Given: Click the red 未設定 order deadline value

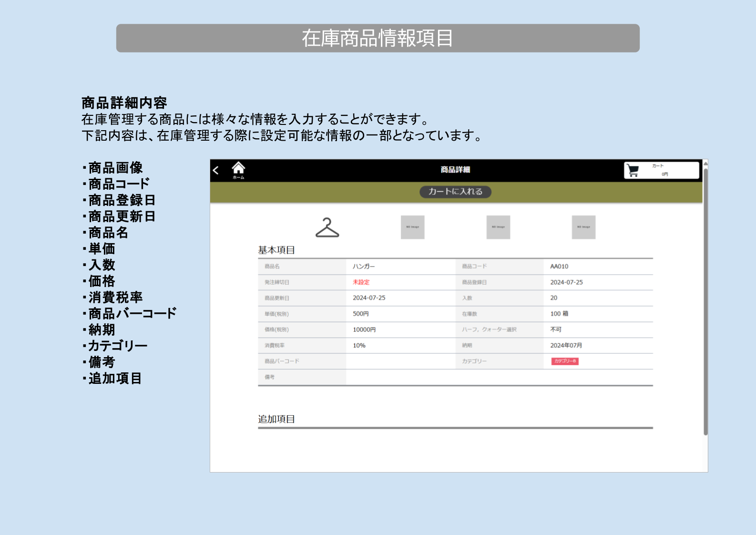Looking at the screenshot, I should pos(361,282).
